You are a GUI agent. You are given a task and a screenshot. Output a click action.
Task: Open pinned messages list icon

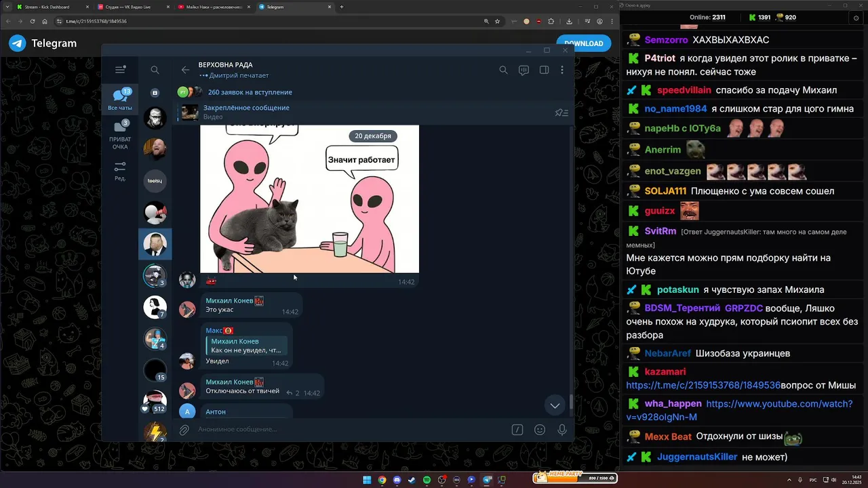(x=561, y=113)
